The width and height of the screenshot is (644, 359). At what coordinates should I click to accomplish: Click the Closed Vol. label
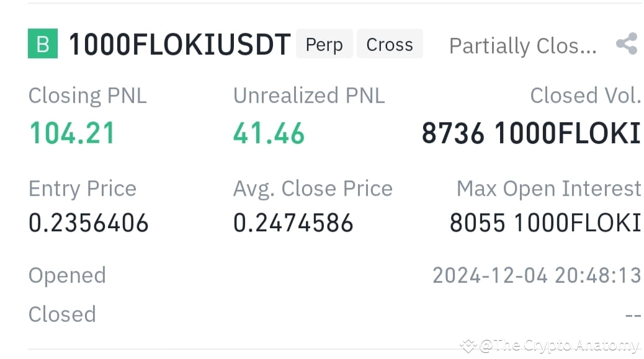pos(585,95)
